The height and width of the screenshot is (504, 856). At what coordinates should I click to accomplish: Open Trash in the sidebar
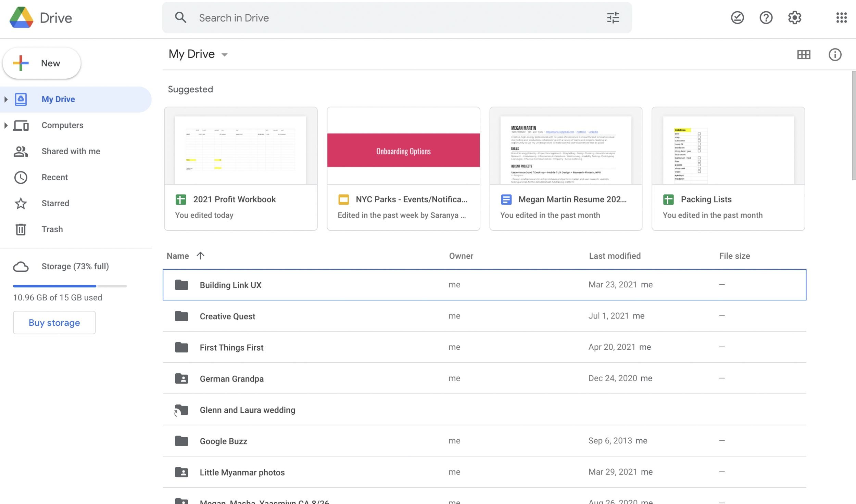52,229
